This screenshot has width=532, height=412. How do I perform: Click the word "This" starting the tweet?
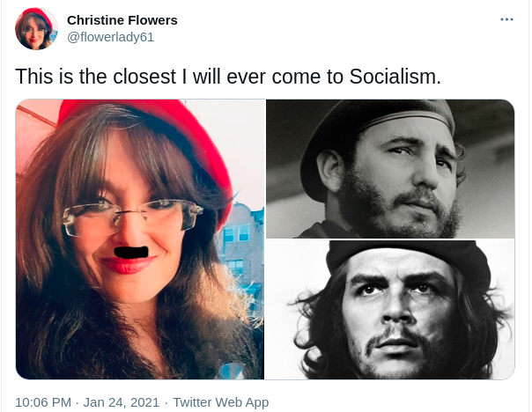pyautogui.click(x=34, y=77)
